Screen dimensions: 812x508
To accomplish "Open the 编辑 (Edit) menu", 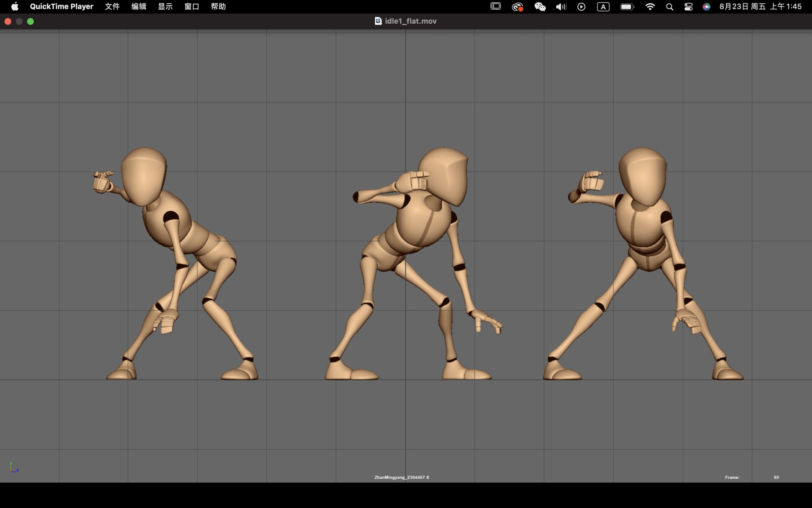I will [x=139, y=6].
